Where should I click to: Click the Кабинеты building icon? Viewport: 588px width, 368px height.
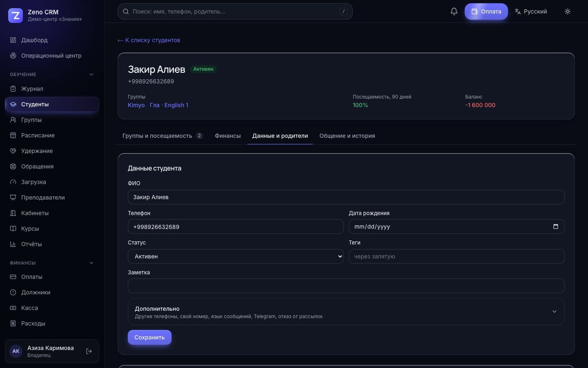tap(13, 213)
